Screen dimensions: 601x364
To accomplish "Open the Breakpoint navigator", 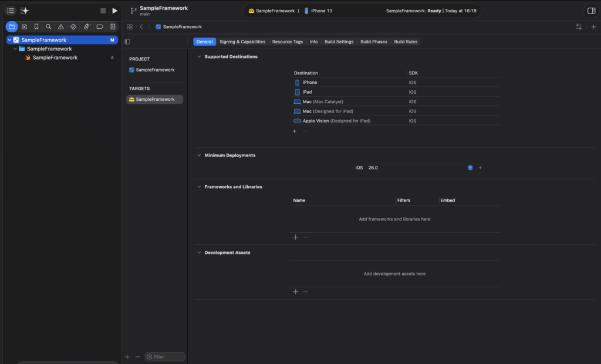I will 100,27.
